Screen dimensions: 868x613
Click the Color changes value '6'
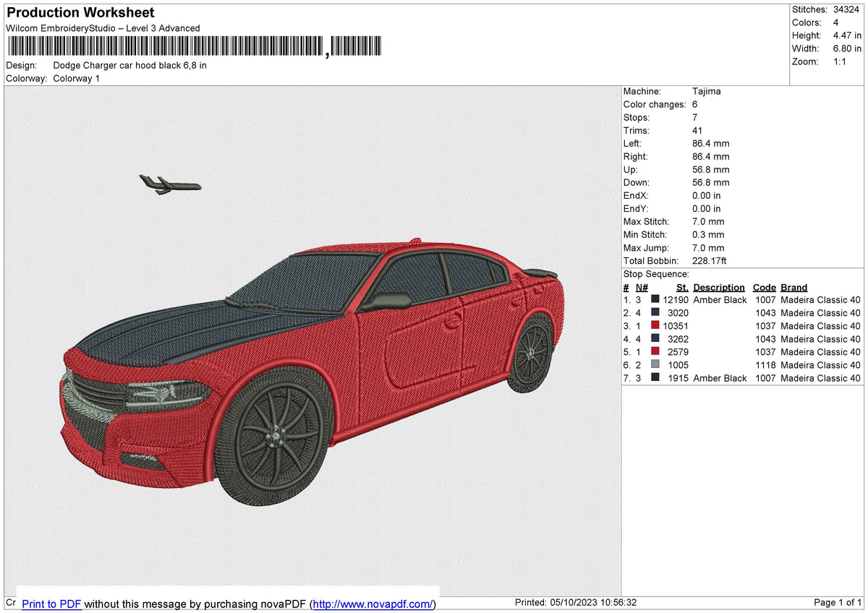pos(695,104)
